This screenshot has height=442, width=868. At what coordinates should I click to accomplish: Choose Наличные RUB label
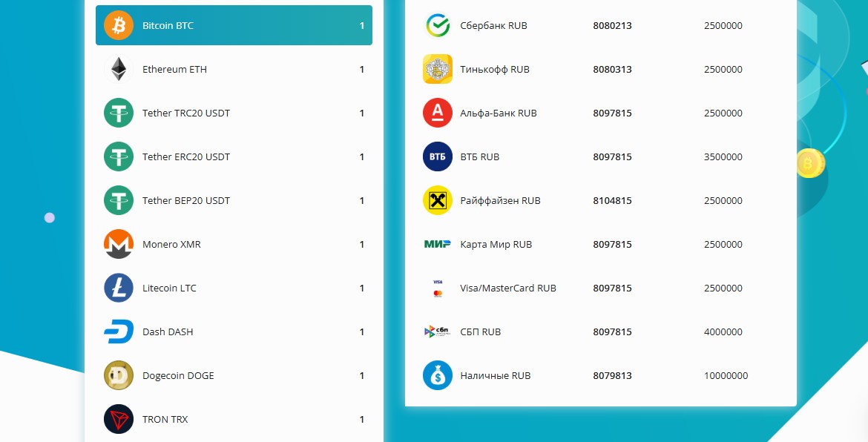pos(495,375)
